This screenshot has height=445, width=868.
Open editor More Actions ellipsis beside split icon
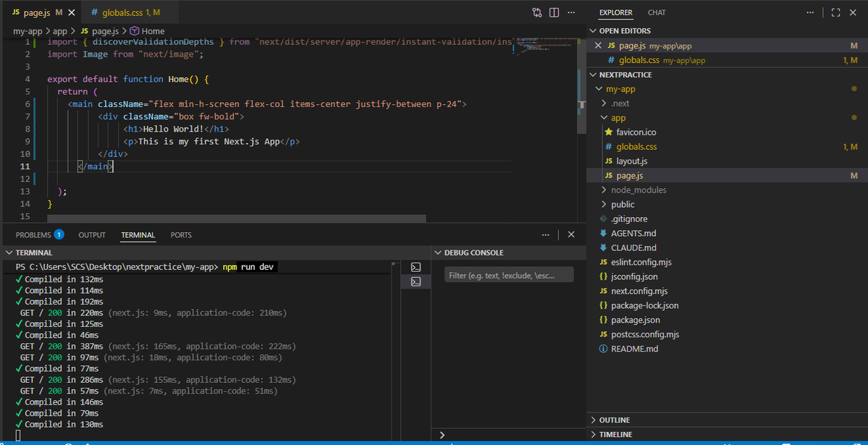click(x=571, y=12)
